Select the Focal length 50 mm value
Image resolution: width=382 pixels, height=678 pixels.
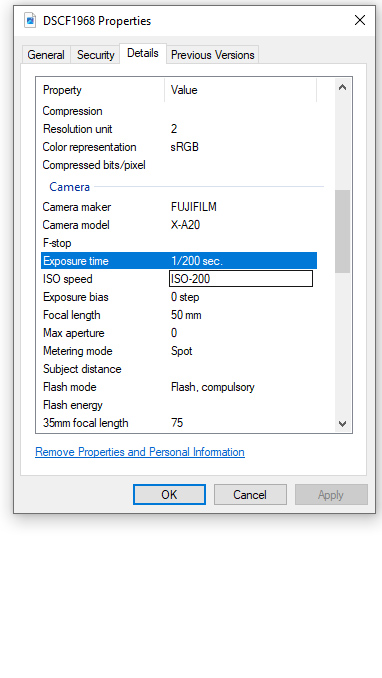coord(186,315)
